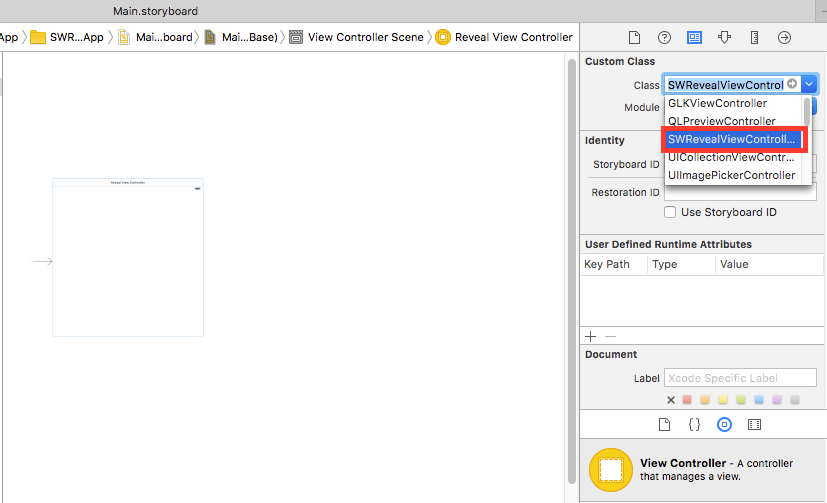Image resolution: width=827 pixels, height=503 pixels.
Task: Open the Media library
Action: click(x=755, y=424)
